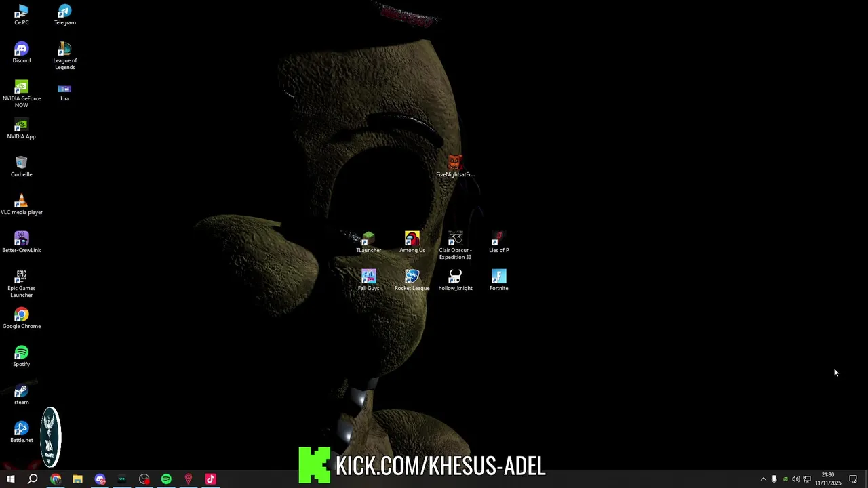Open OBS Studio from the taskbar
This screenshot has height=488, width=868.
144,479
